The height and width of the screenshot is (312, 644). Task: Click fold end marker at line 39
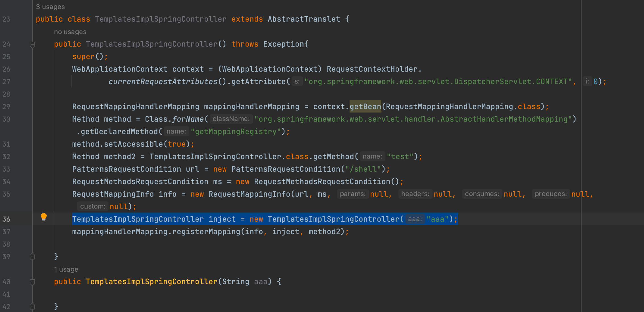32,257
